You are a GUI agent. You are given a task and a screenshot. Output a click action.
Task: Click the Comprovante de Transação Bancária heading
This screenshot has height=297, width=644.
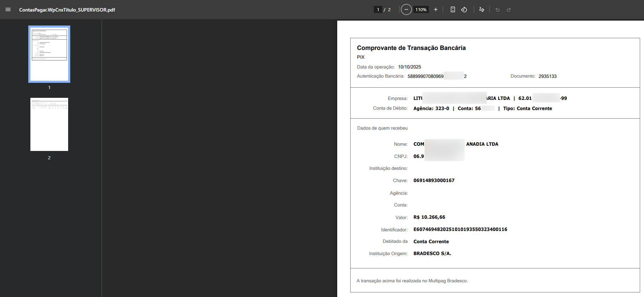[411, 48]
